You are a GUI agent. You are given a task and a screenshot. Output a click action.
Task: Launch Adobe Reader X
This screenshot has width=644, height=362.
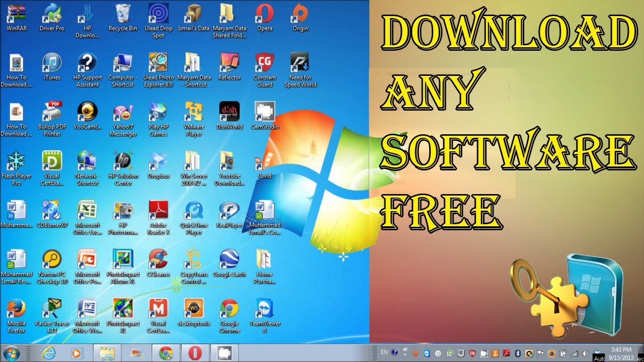(158, 218)
